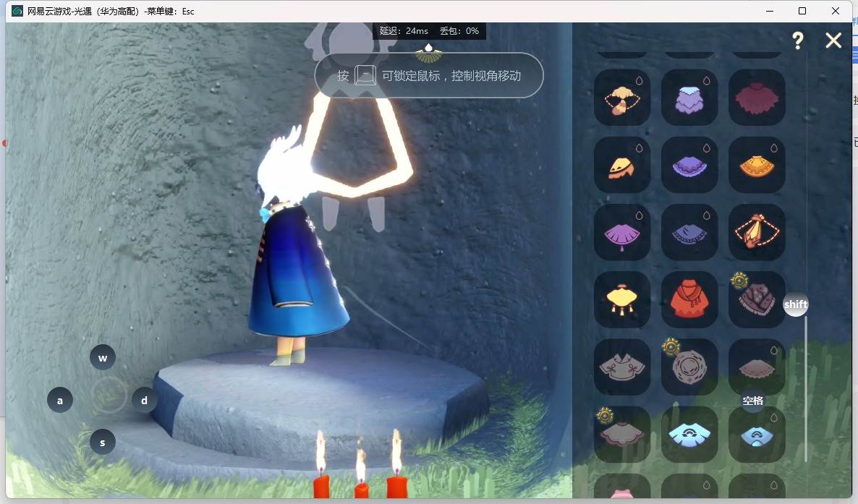Equip the yellow cape with three tassels
The image size is (858, 504).
pos(622,299)
